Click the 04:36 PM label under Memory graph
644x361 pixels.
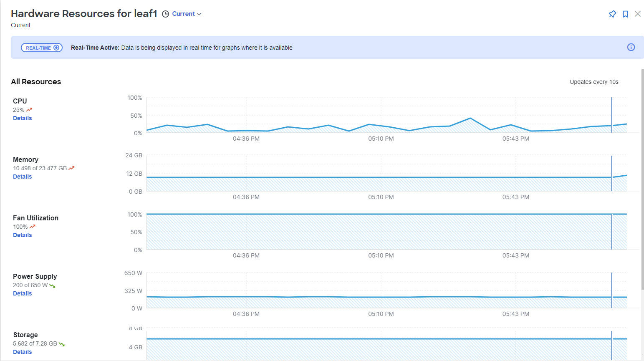(x=246, y=197)
